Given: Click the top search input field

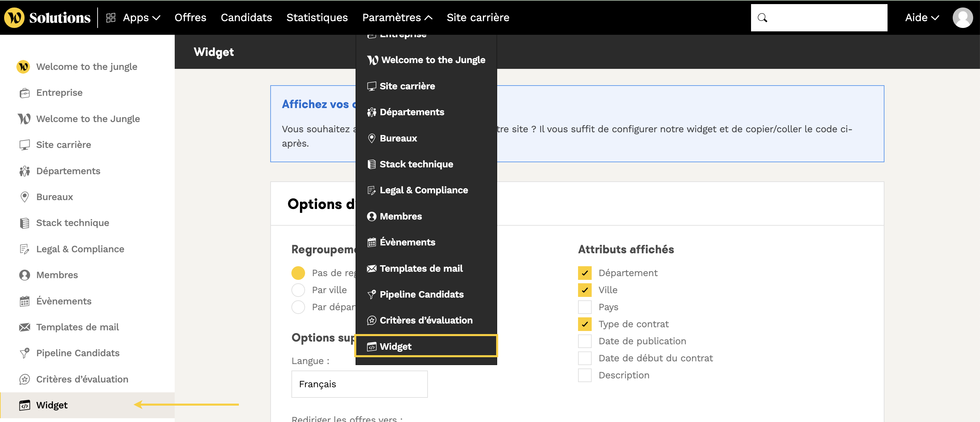Looking at the screenshot, I should click(x=825, y=18).
